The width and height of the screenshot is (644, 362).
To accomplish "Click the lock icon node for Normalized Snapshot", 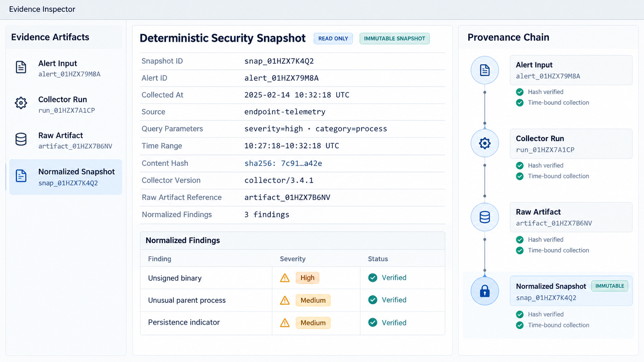I will (x=485, y=291).
